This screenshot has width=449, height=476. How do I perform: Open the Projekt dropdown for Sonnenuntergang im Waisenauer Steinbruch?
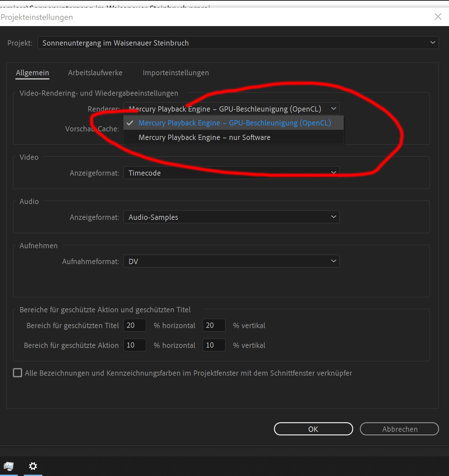pyautogui.click(x=238, y=43)
